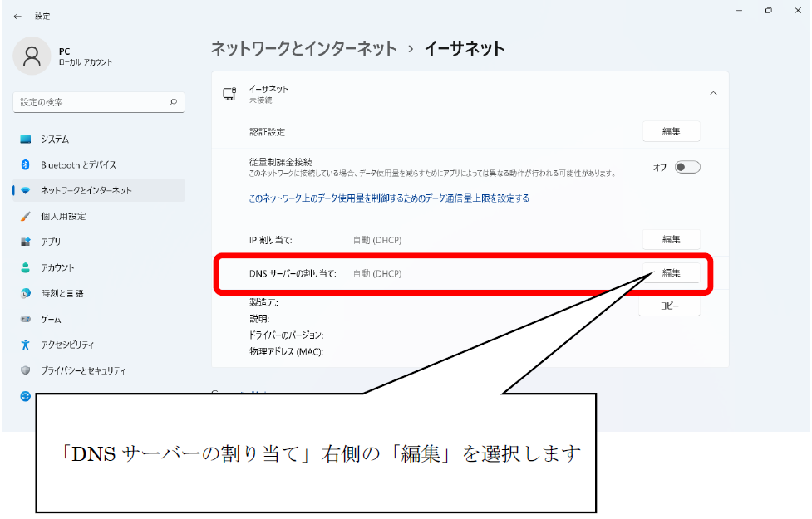
Task: Open アクセシビリティ settings
Action: point(67,345)
